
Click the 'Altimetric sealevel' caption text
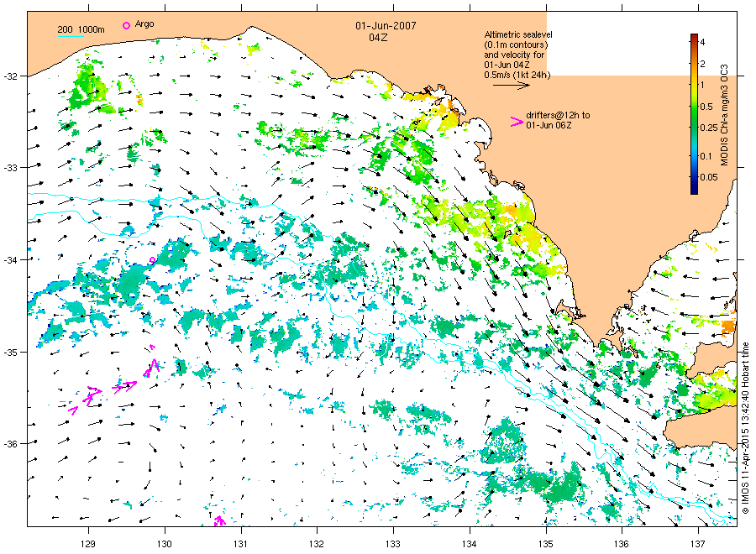coord(518,34)
